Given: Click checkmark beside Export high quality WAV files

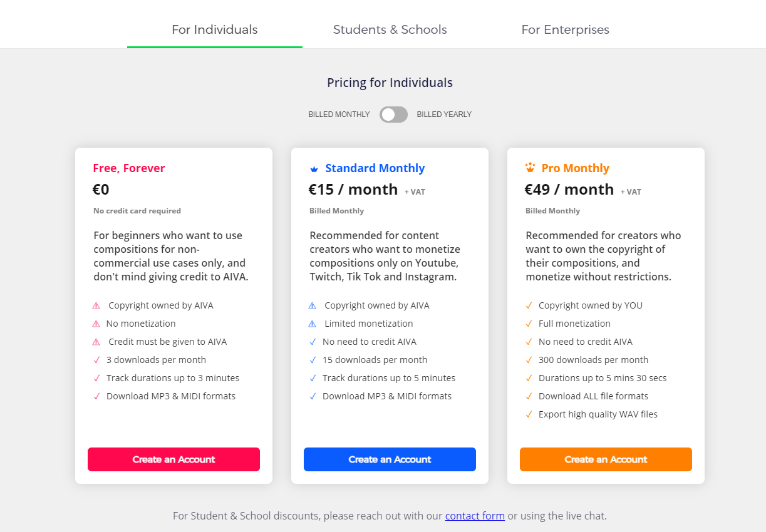Looking at the screenshot, I should tap(529, 414).
